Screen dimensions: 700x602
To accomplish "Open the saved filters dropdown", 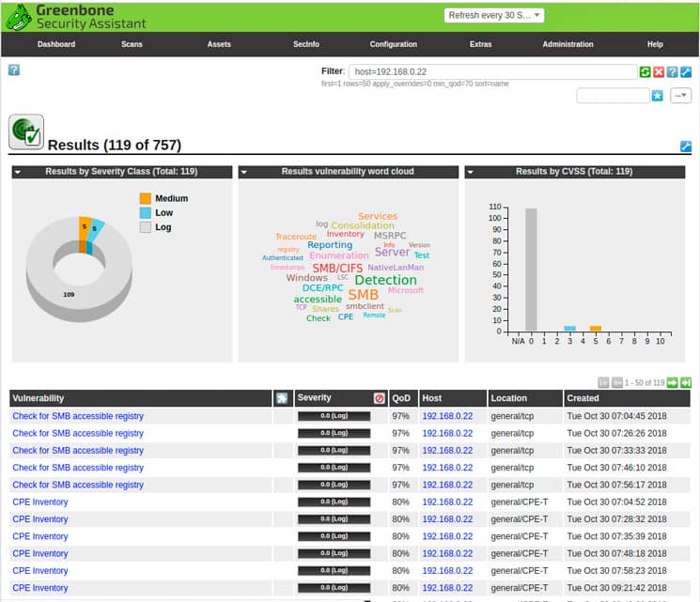I will point(680,96).
